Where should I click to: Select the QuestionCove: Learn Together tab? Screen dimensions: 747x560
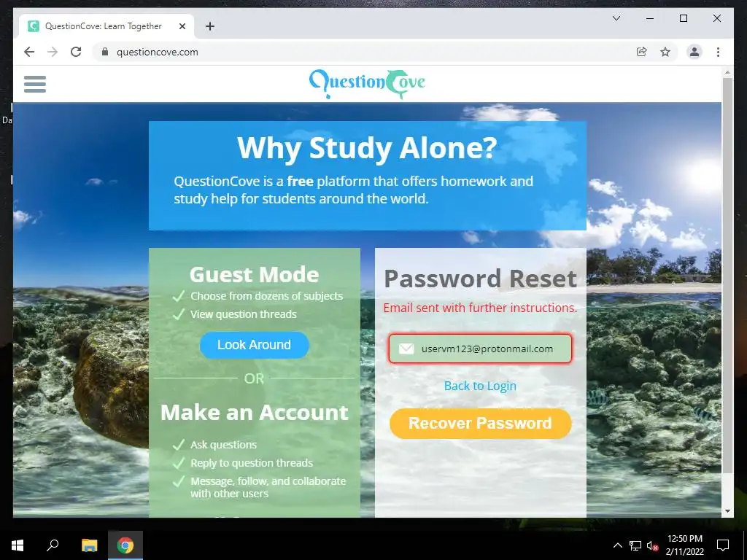(104, 26)
